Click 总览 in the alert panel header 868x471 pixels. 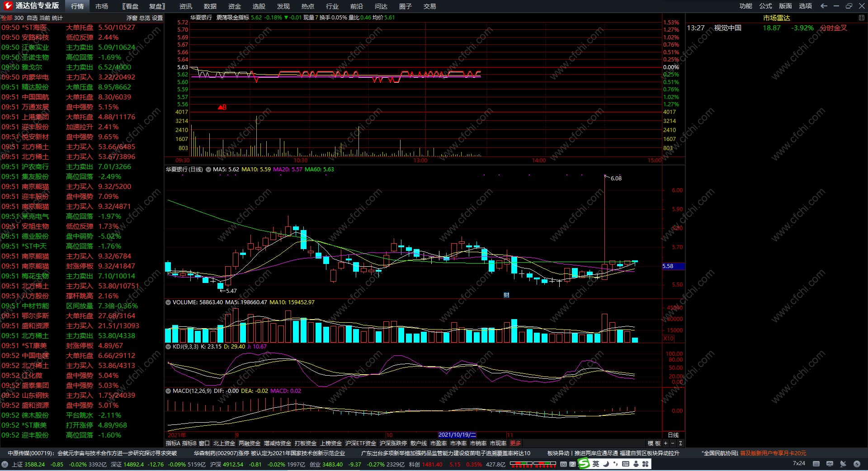(x=145, y=18)
